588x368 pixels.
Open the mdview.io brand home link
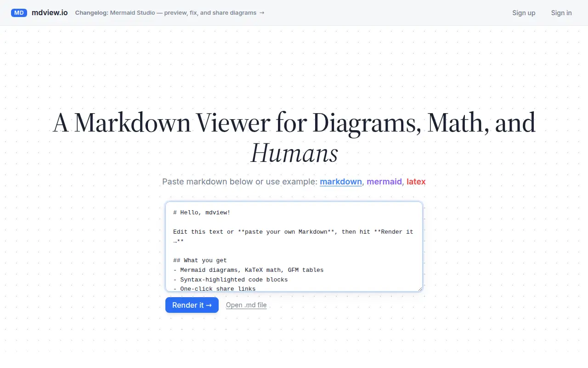pos(50,13)
